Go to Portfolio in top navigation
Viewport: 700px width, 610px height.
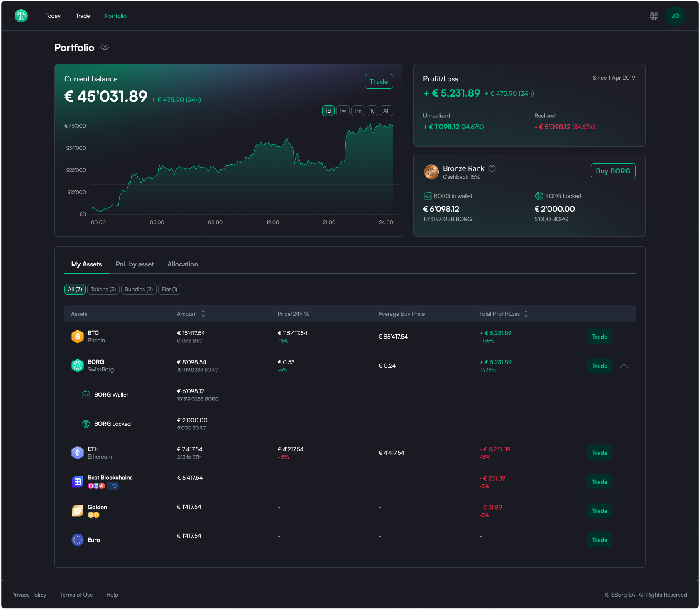pos(116,16)
